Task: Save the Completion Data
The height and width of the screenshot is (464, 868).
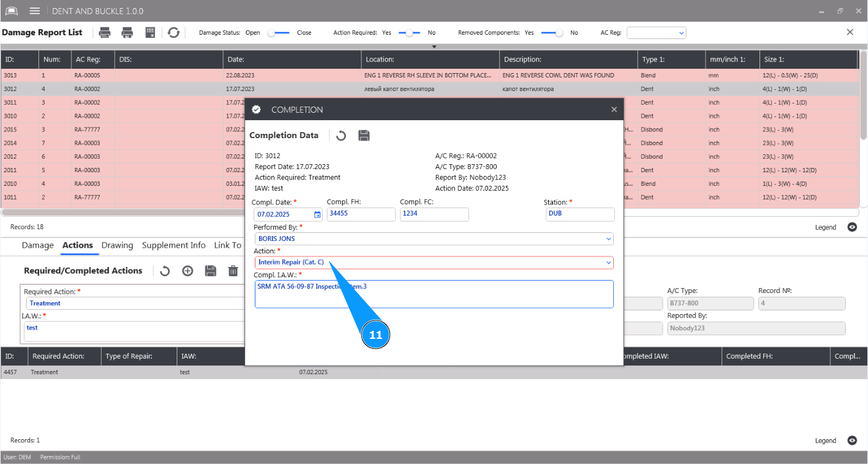Action: click(x=364, y=136)
